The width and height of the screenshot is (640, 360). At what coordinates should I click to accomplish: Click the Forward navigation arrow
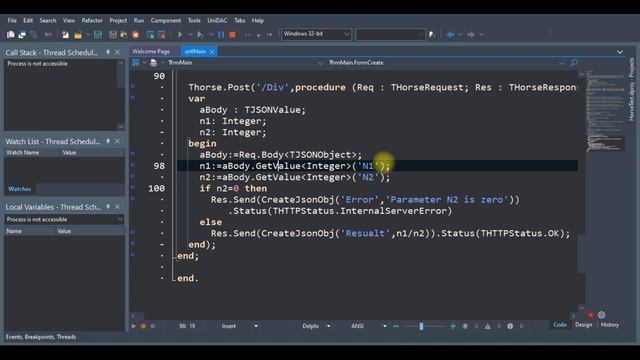point(471,35)
